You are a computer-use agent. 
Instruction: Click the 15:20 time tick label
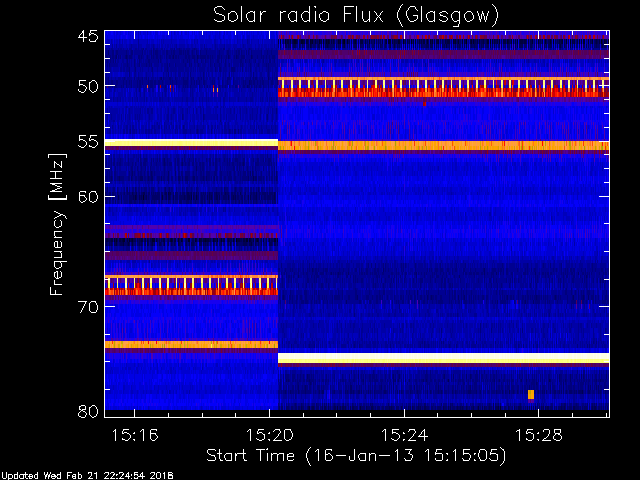pyautogui.click(x=269, y=436)
